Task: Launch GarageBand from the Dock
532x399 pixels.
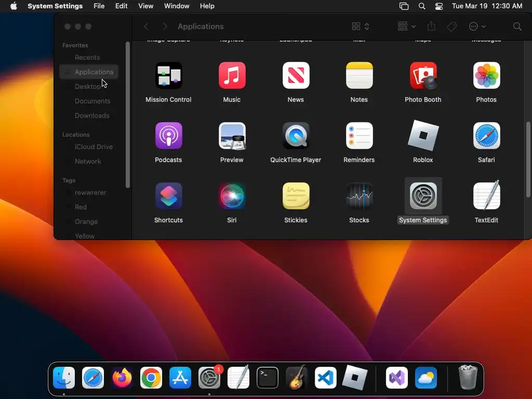Action: [x=297, y=377]
